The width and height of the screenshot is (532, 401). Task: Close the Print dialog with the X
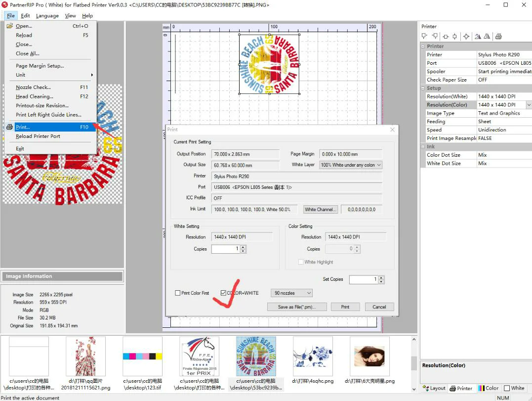(x=392, y=130)
